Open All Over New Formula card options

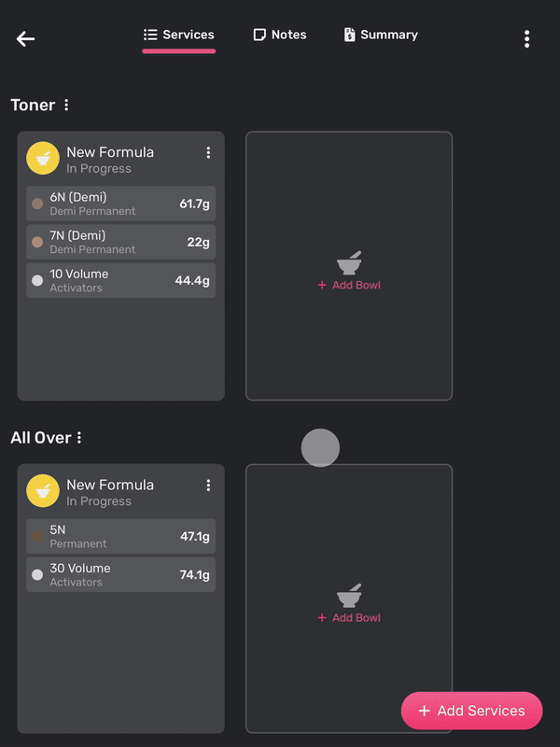[x=208, y=486]
